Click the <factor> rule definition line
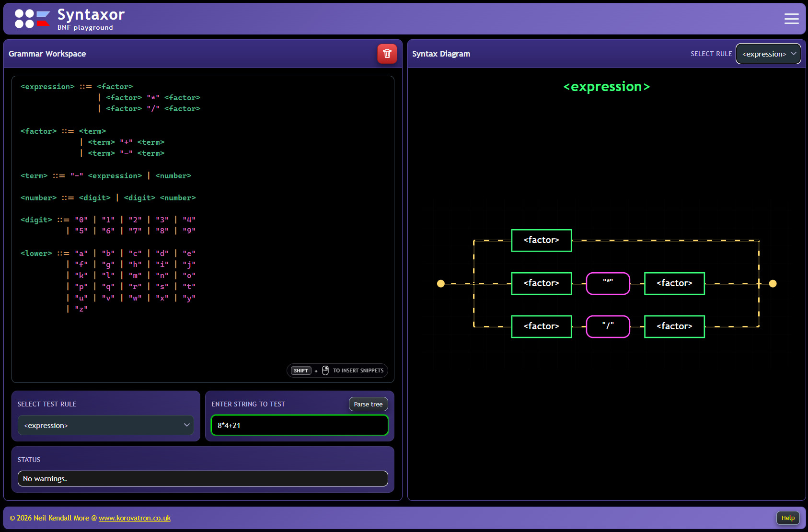The width and height of the screenshot is (808, 532). click(63, 131)
